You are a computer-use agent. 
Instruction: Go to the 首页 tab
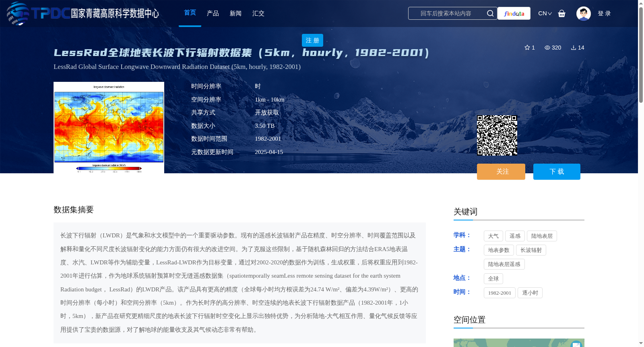click(x=190, y=13)
